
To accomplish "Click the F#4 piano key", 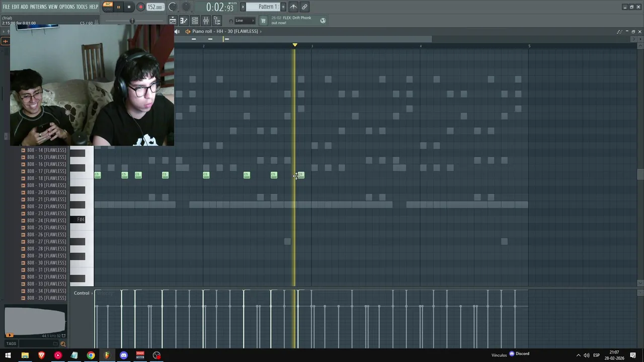I will pyautogui.click(x=78, y=220).
